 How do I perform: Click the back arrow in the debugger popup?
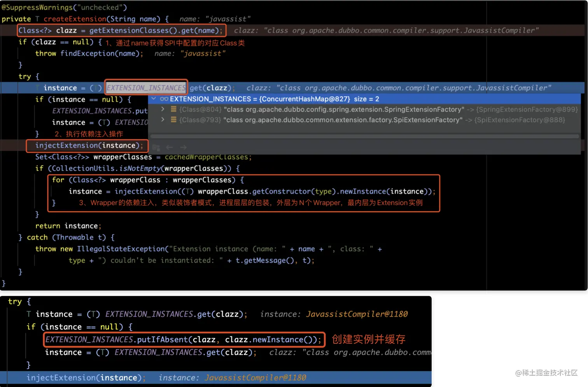click(170, 147)
